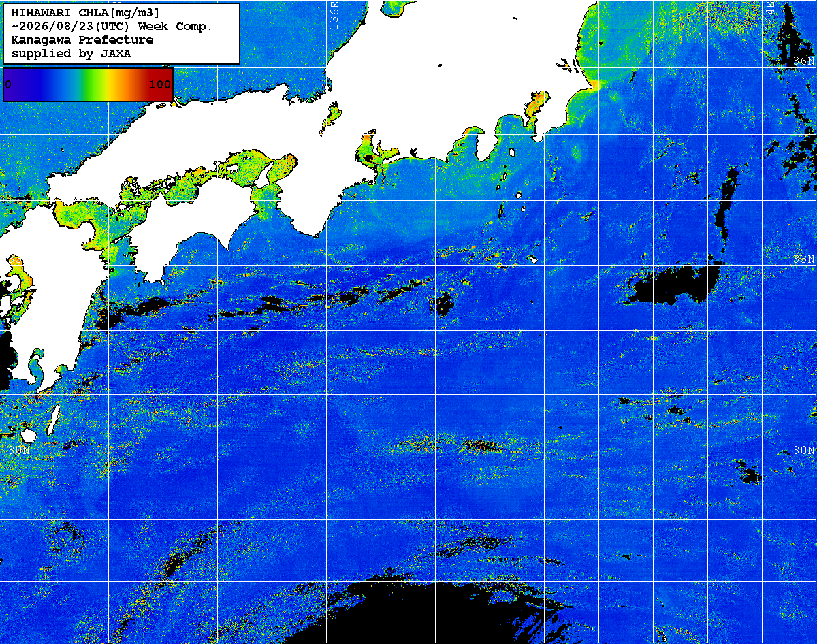This screenshot has height=644, width=817.
Task: Select the 33N latitude label
Action: point(803,259)
